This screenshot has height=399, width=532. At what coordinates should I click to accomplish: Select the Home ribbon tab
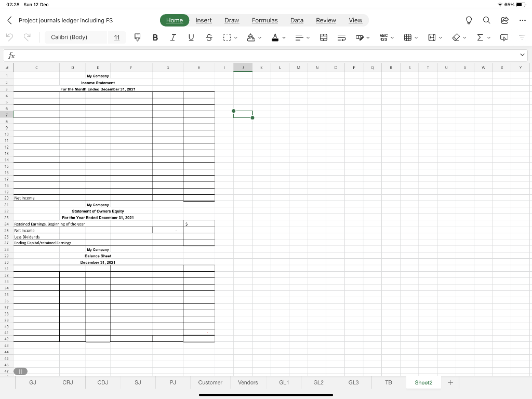pyautogui.click(x=175, y=20)
